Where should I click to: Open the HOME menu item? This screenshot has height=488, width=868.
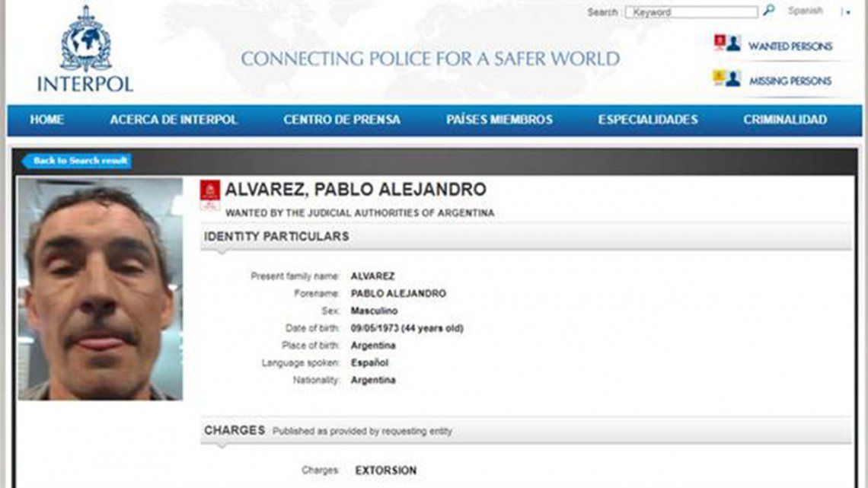[x=47, y=120]
